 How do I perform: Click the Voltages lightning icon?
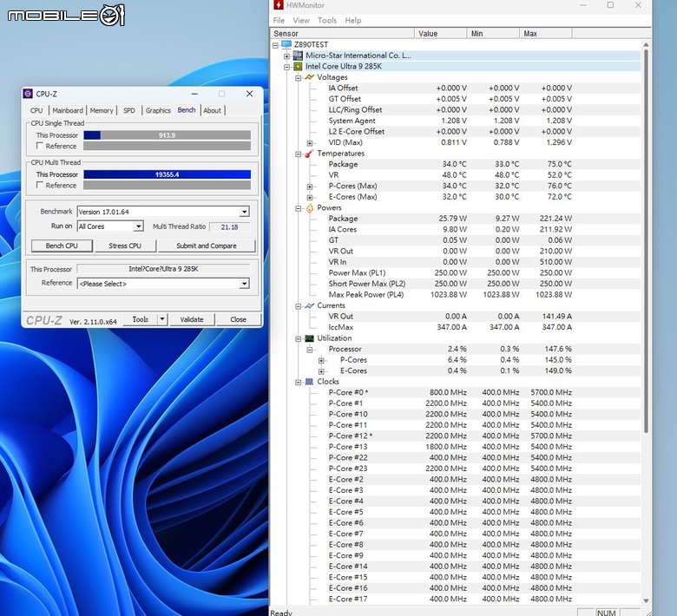point(309,77)
